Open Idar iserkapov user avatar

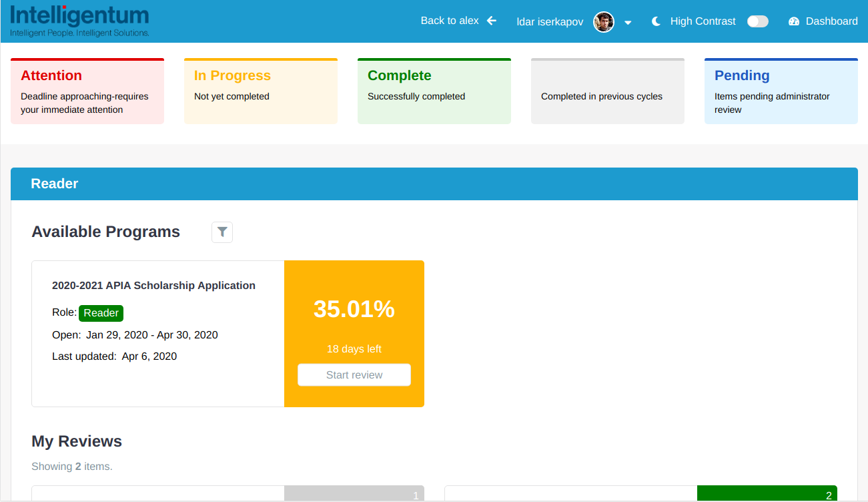pyautogui.click(x=604, y=22)
